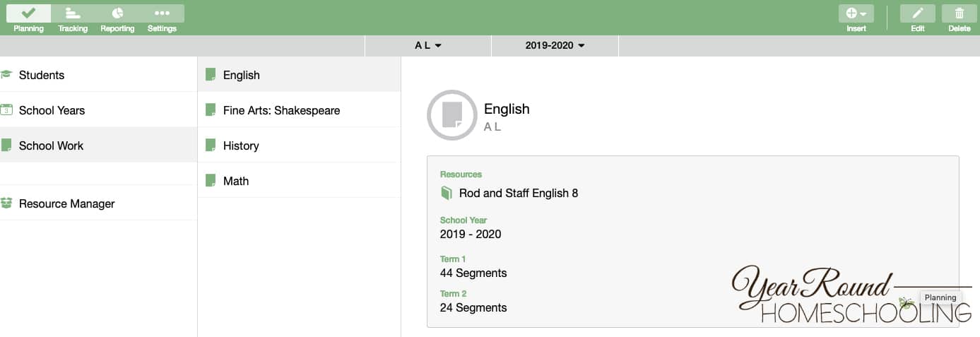Open the Planning view checkmark icon
The width and height of the screenshot is (980, 337).
29,13
